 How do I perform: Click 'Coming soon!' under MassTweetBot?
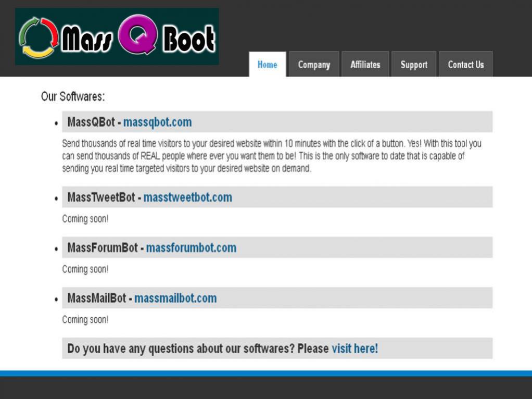[85, 219]
